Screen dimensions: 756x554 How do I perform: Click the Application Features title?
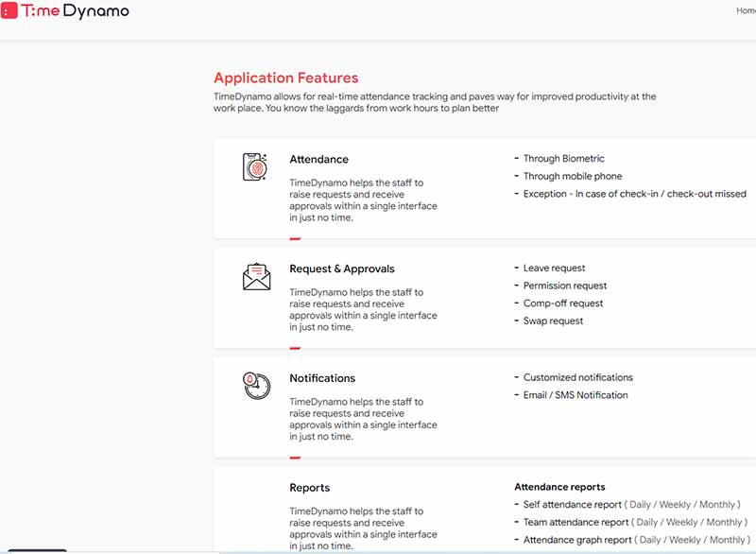pyautogui.click(x=285, y=78)
